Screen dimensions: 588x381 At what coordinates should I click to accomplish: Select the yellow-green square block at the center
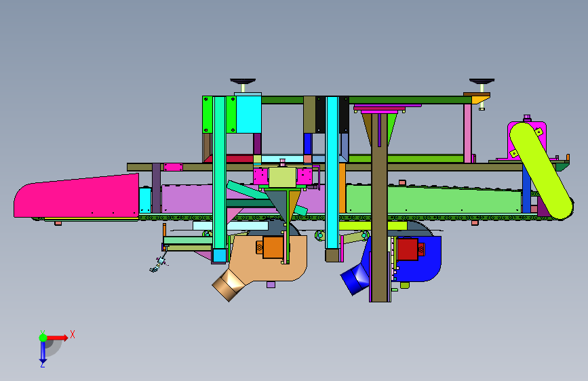(283, 177)
